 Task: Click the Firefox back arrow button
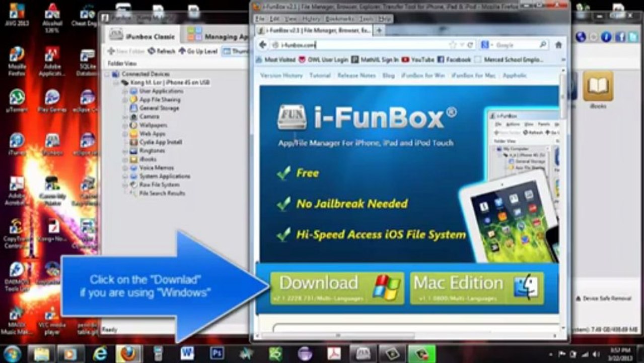pyautogui.click(x=262, y=45)
